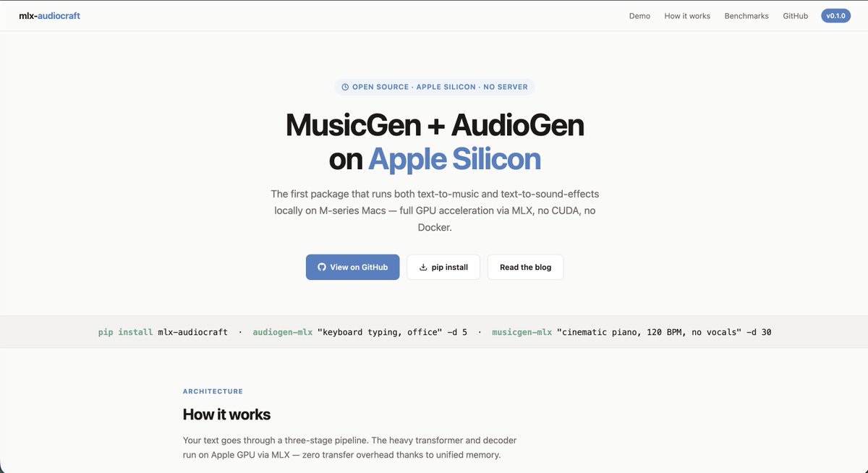Click the v0.1.0 version badge

[x=835, y=16]
